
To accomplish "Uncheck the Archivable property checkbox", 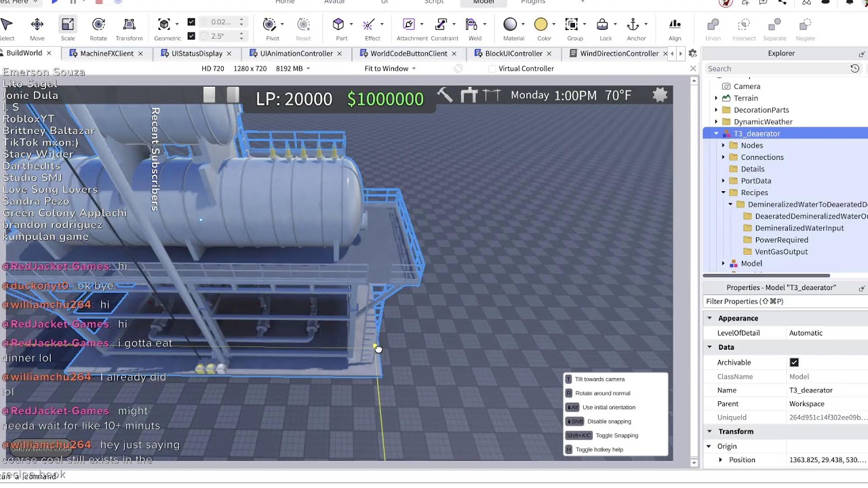I will [x=794, y=363].
